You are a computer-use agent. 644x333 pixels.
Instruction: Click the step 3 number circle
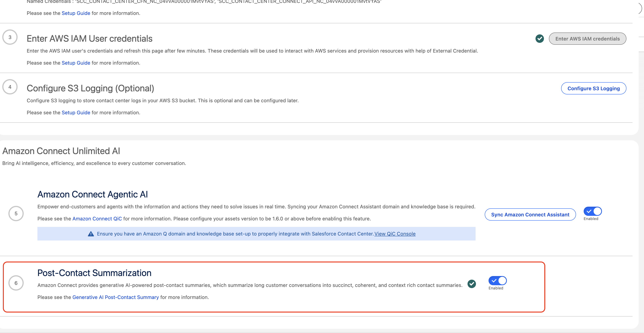click(x=10, y=37)
